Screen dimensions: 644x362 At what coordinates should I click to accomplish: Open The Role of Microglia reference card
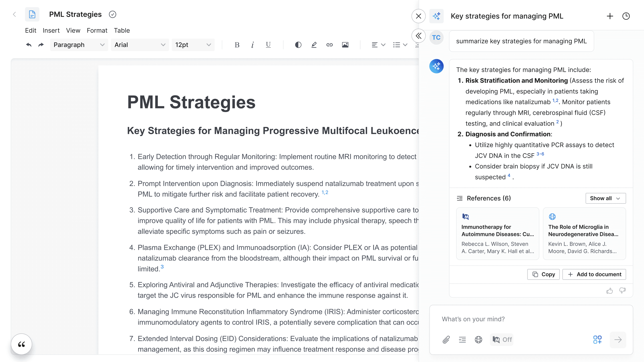click(584, 234)
